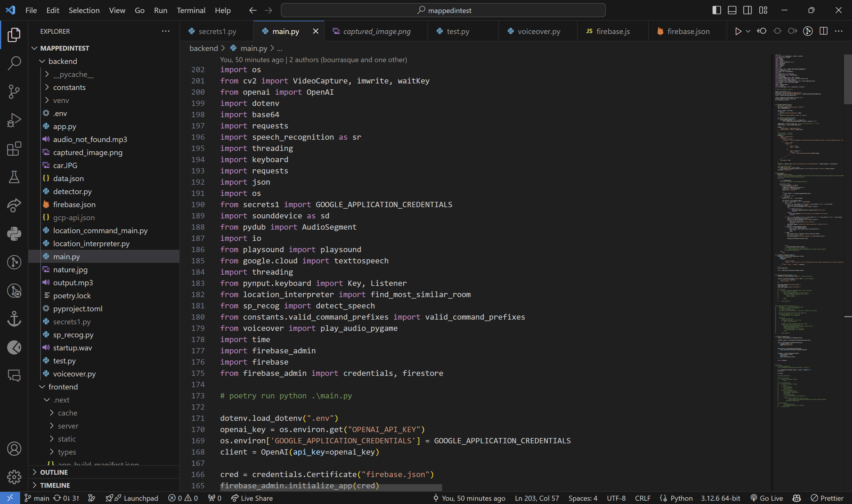Open the Terminal menu
This screenshot has height=504, width=852.
point(191,10)
